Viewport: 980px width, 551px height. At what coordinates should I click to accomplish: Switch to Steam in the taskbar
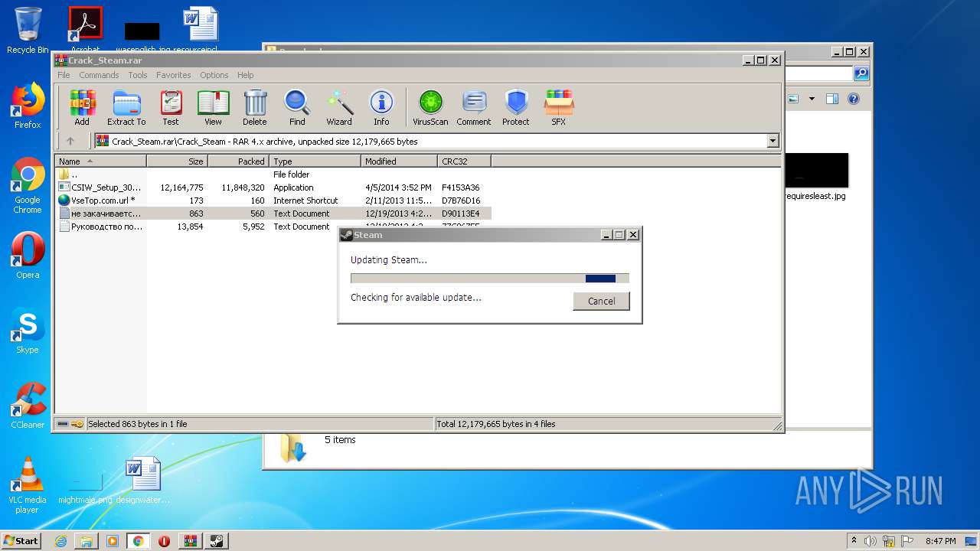(217, 541)
